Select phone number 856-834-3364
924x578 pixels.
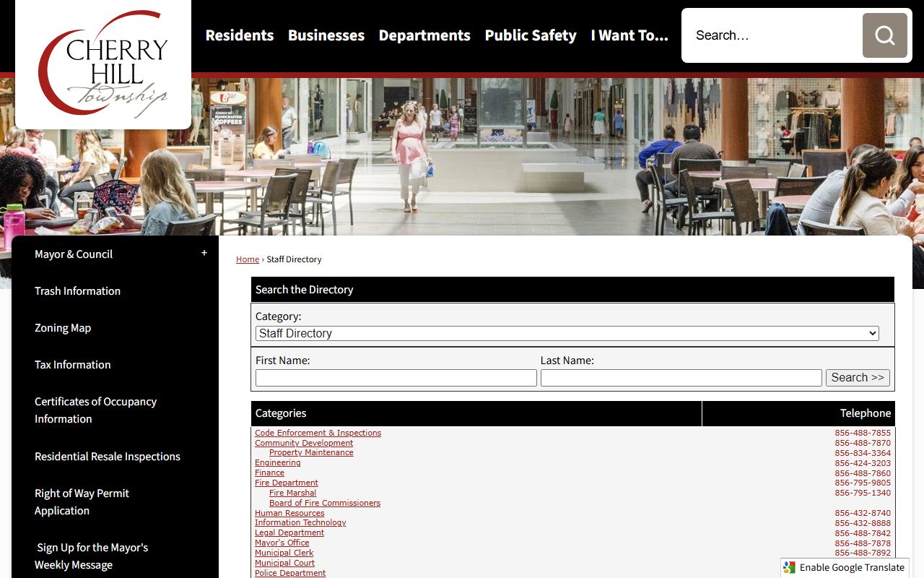(x=863, y=453)
